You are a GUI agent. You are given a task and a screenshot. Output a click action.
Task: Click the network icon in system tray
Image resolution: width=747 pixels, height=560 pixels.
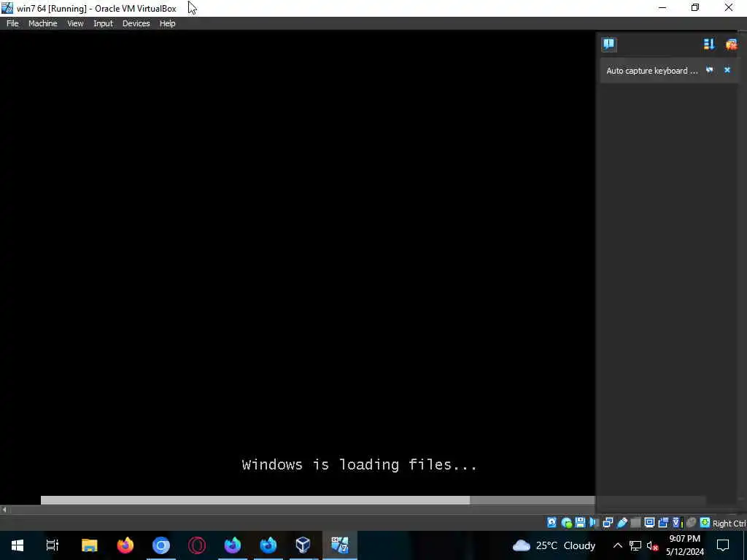[635, 545]
